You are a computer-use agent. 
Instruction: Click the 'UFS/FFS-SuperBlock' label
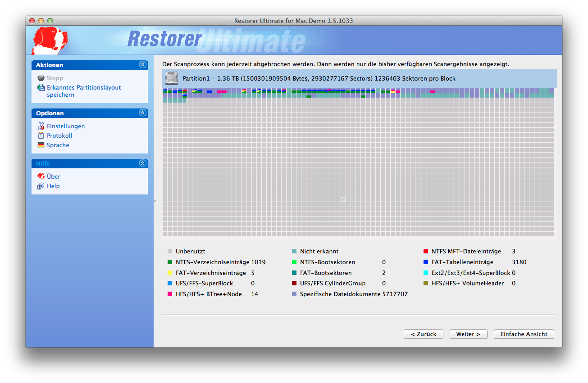[205, 283]
